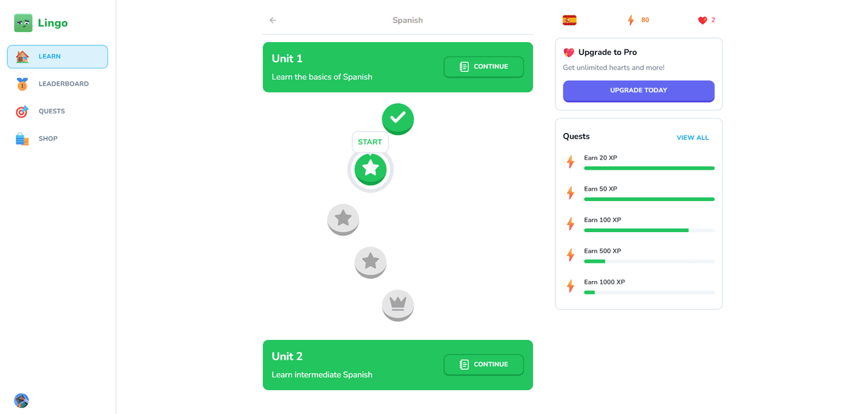Viewport: 868px width, 414px height.
Task: Click the first locked gray star lesson
Action: coord(343,219)
